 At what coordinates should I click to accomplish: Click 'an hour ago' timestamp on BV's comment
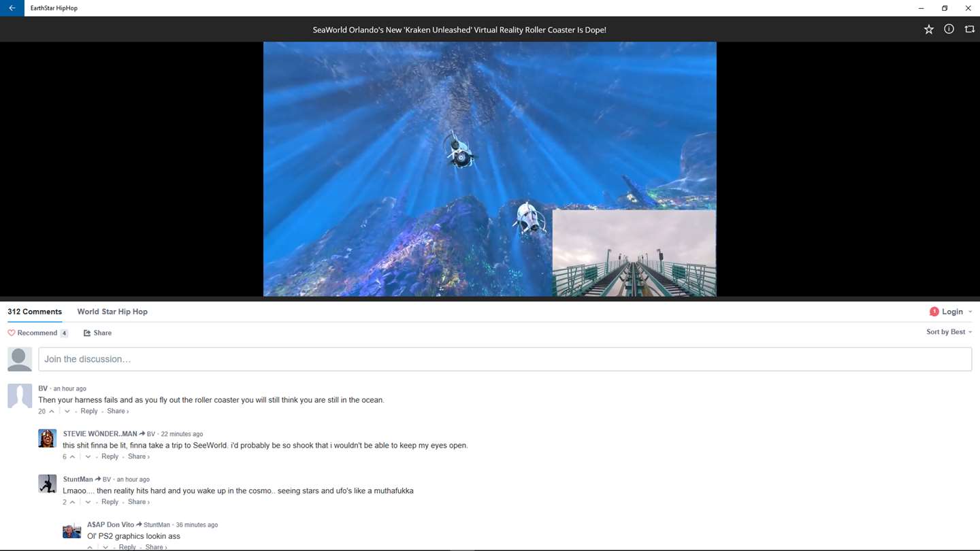tap(70, 388)
